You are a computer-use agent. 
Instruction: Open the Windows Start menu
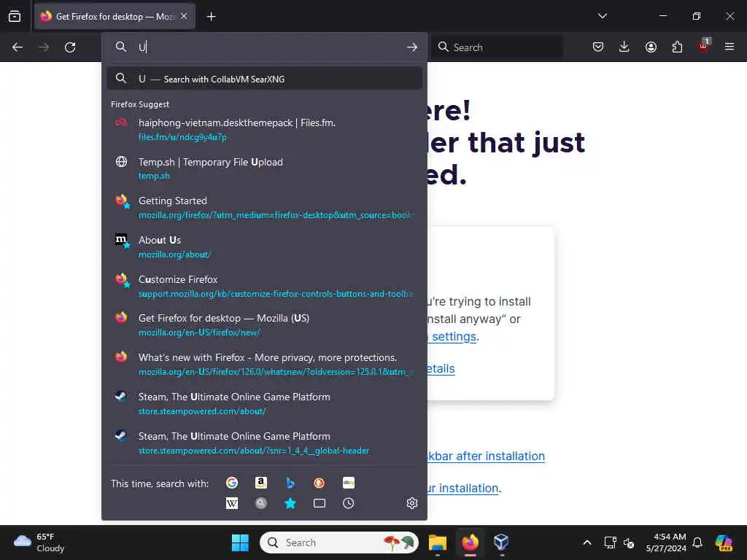point(240,542)
